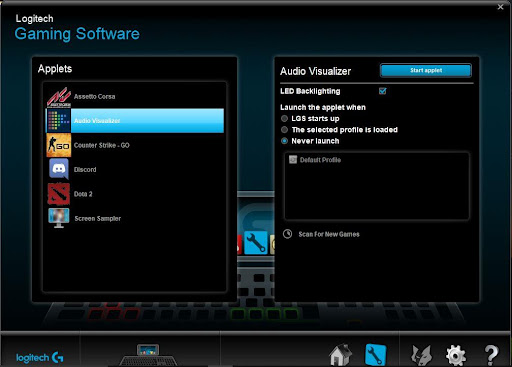Select the LGS starts up radio option
Viewport: 512px width, 367px height.
pyautogui.click(x=284, y=119)
